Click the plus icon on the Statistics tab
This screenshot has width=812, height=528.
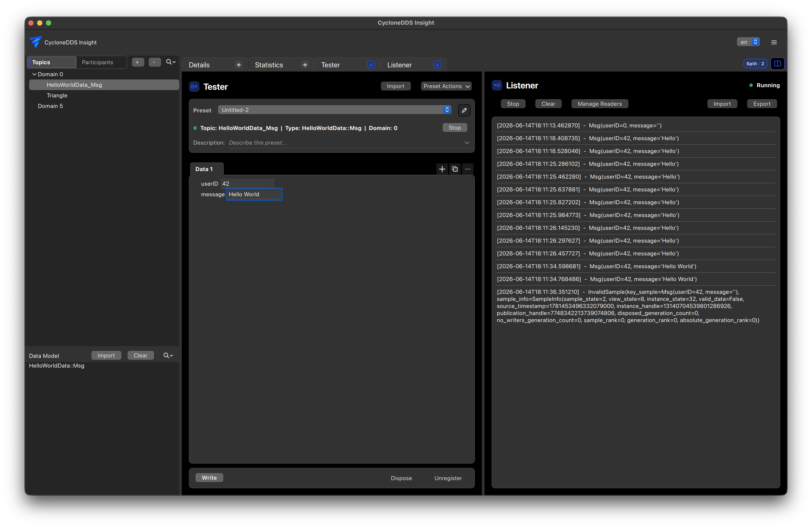point(305,65)
